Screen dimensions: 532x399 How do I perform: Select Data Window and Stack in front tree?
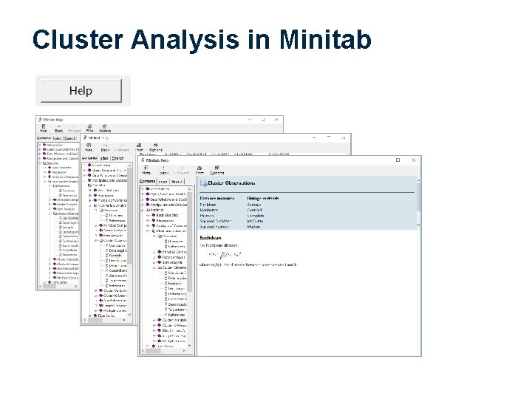pos(168,199)
